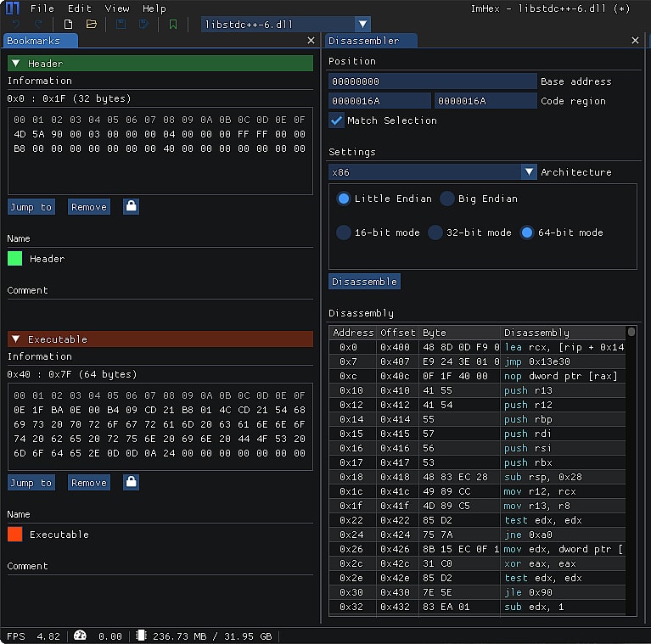This screenshot has height=644, width=651.
Task: Select Big Endian option
Action: [x=447, y=199]
